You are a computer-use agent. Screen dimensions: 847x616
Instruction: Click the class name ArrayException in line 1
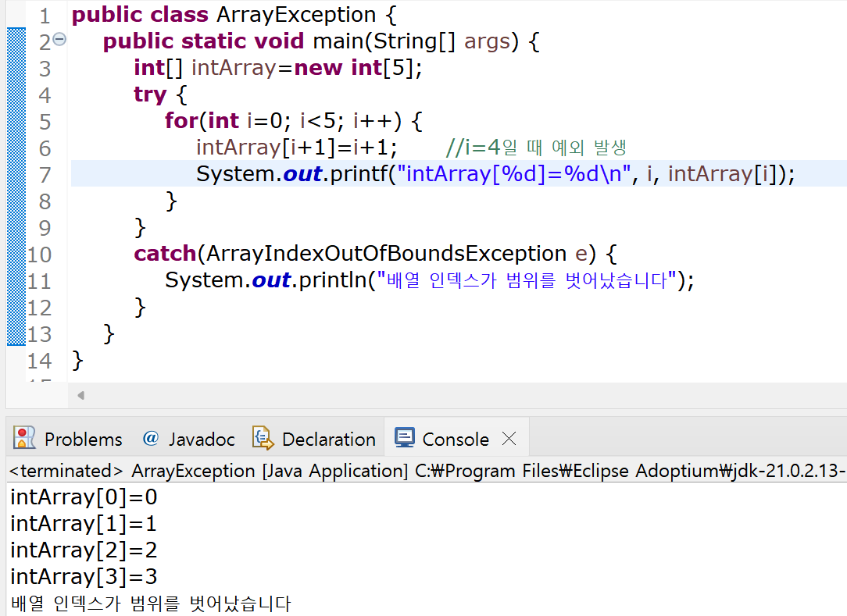296,15
